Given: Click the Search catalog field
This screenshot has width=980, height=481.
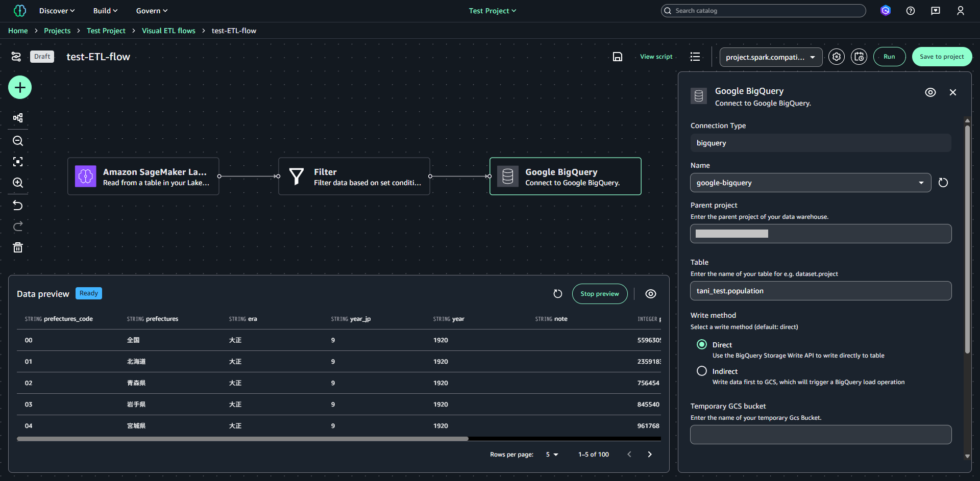Looking at the screenshot, I should (764, 11).
